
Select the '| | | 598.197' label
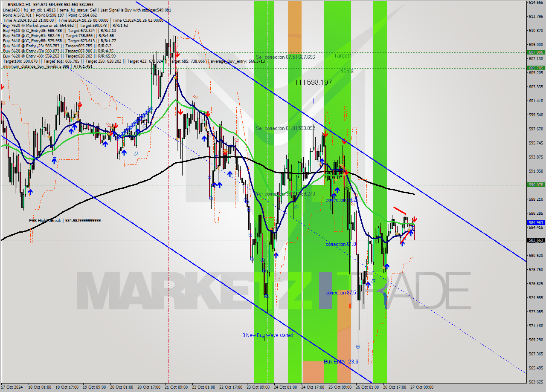[x=314, y=82]
